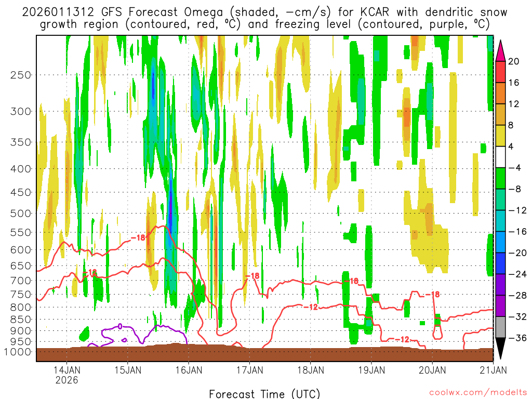Click the green -4 to -8 colorbar swatch
The width and height of the screenshot is (532, 399).
point(500,178)
